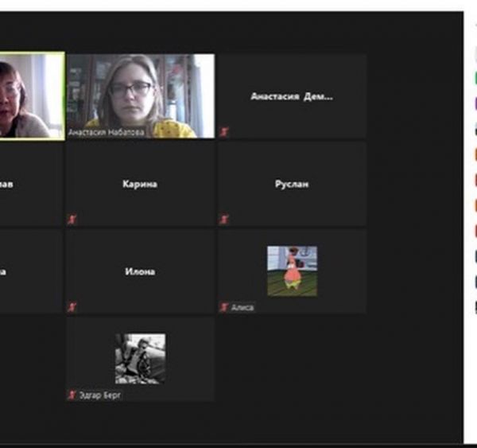Click muted mic icon beside Алиса's name
The width and height of the screenshot is (477, 448).
[x=224, y=307]
